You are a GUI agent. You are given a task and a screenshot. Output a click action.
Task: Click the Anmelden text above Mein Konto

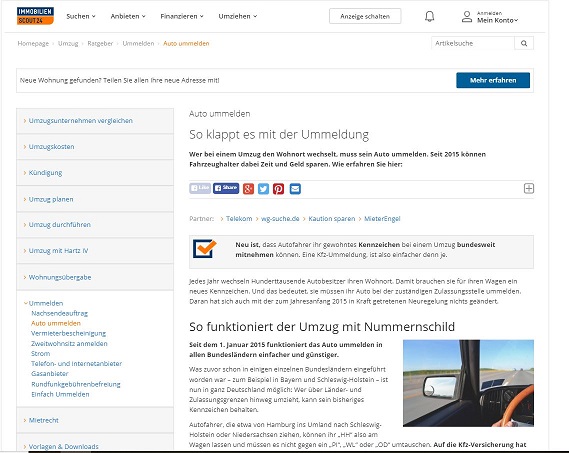point(489,13)
